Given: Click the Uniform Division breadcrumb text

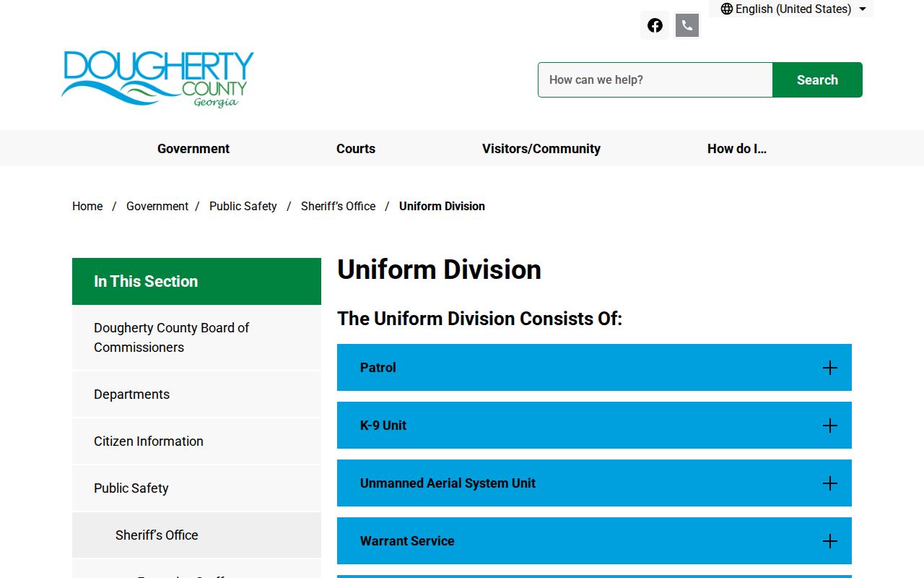Looking at the screenshot, I should coord(442,206).
